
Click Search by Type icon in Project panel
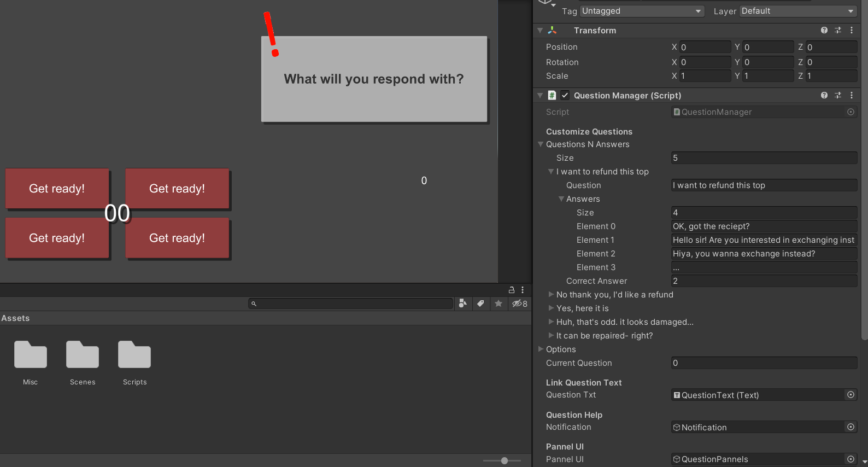click(x=463, y=303)
